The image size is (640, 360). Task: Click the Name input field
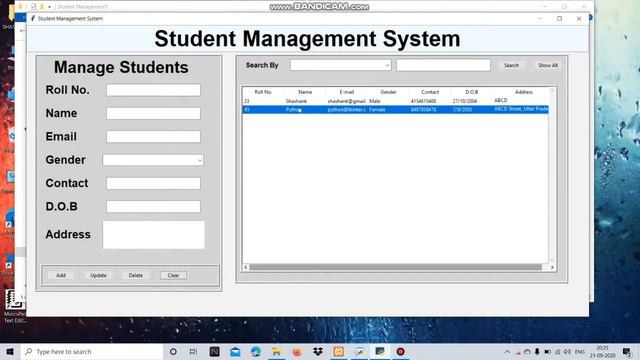[153, 113]
